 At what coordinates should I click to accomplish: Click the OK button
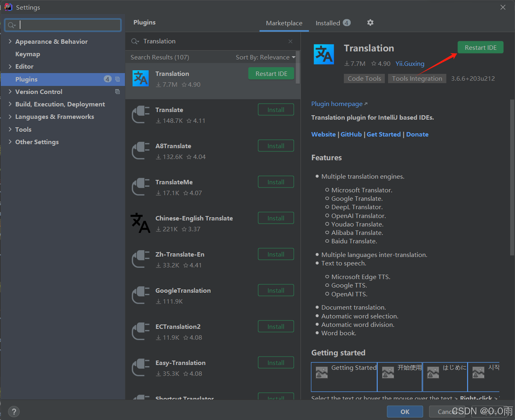(x=405, y=412)
